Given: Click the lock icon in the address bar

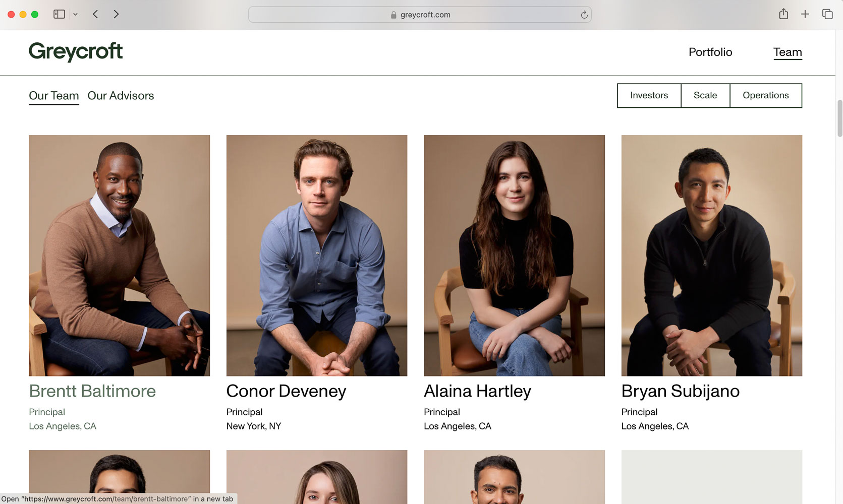Looking at the screenshot, I should [x=394, y=15].
